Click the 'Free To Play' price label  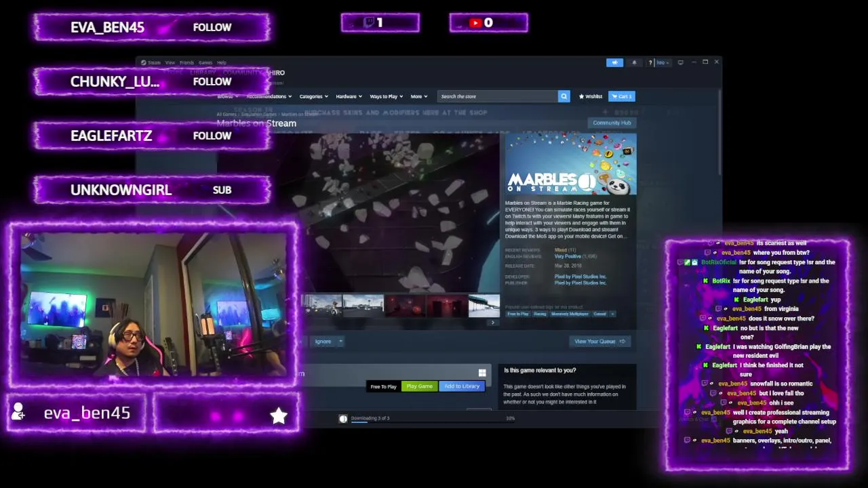[x=383, y=386]
